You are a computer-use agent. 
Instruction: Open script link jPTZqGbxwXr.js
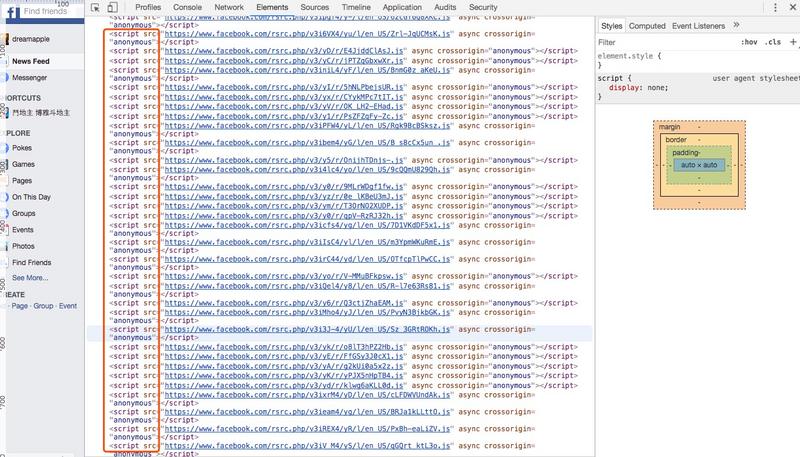click(284, 61)
